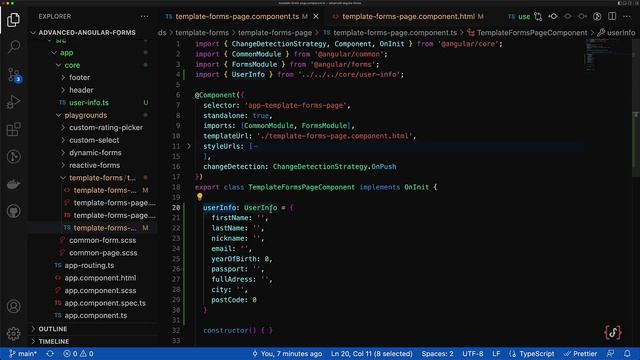The width and height of the screenshot is (640, 360).
Task: Close the template-forms-page.component.ts tab
Action: pyautogui.click(x=316, y=16)
